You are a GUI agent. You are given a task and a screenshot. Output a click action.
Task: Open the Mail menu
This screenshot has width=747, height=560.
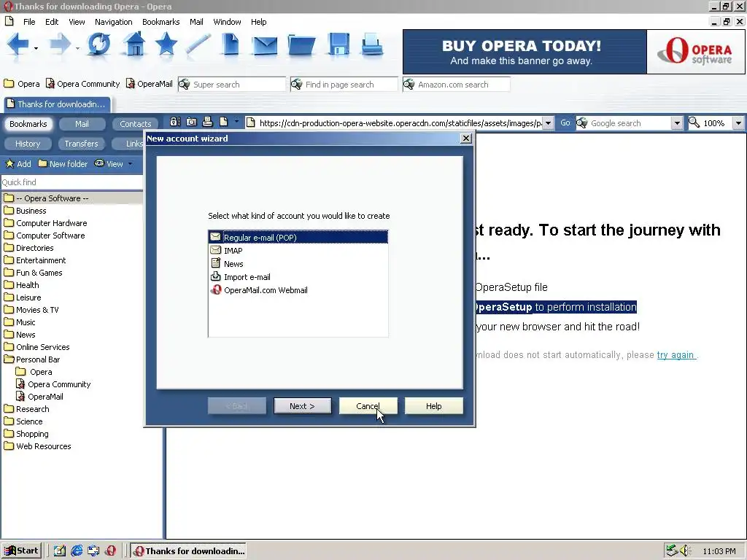coord(196,22)
